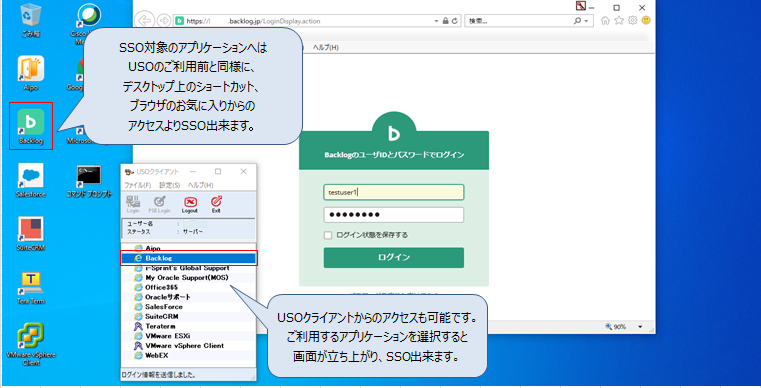The width and height of the screenshot is (761, 388).
Task: Select Teraterm in the USO list
Action: (188, 326)
